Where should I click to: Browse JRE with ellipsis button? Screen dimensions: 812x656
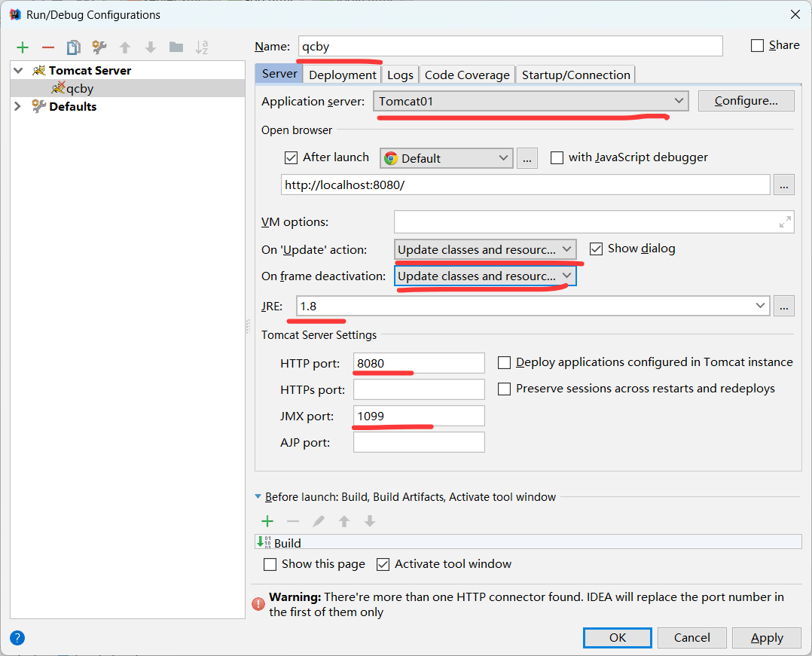coord(784,306)
